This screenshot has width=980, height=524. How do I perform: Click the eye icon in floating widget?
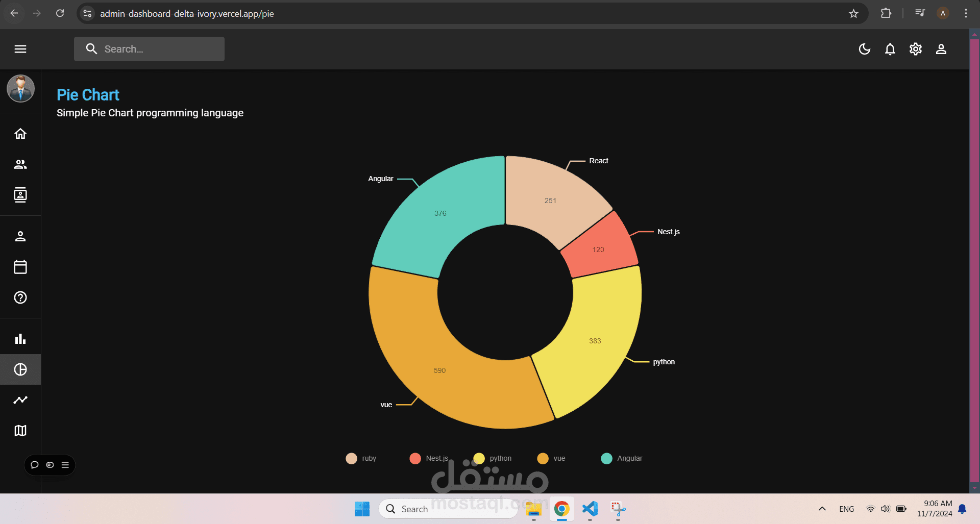50,465
